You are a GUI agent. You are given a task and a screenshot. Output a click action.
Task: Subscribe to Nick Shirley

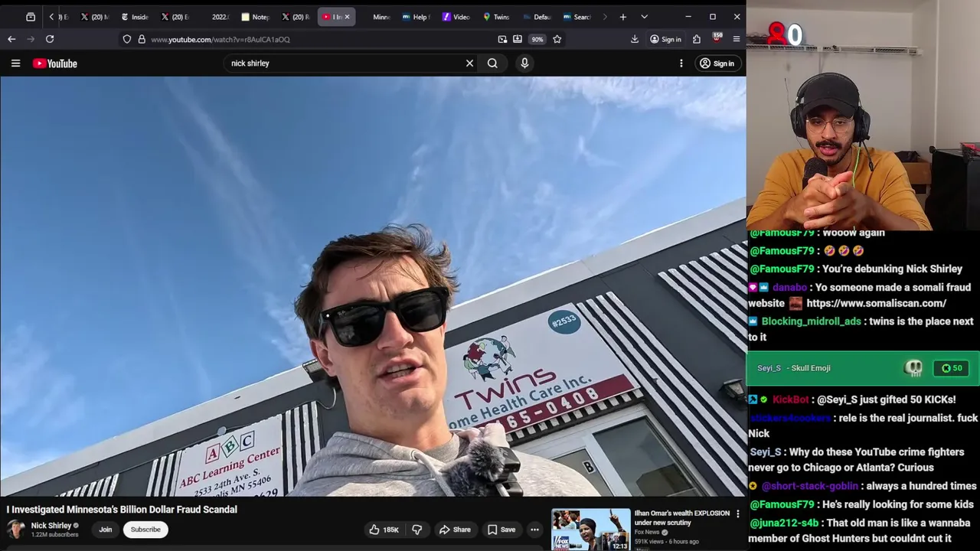click(145, 530)
